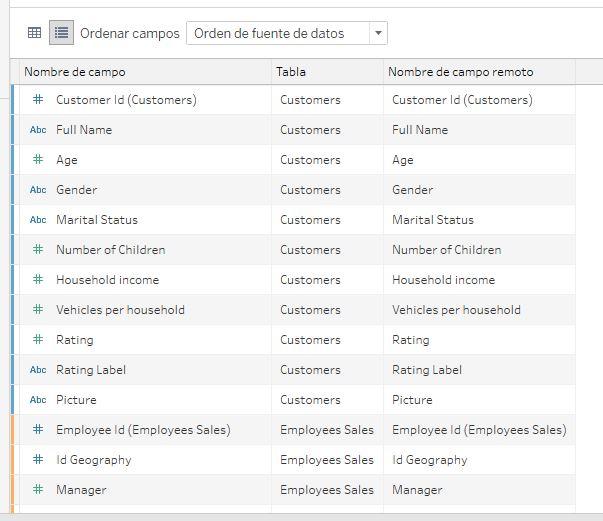Select the metadata list view icon
Image resolution: width=603 pixels, height=521 pixels.
pos(61,33)
